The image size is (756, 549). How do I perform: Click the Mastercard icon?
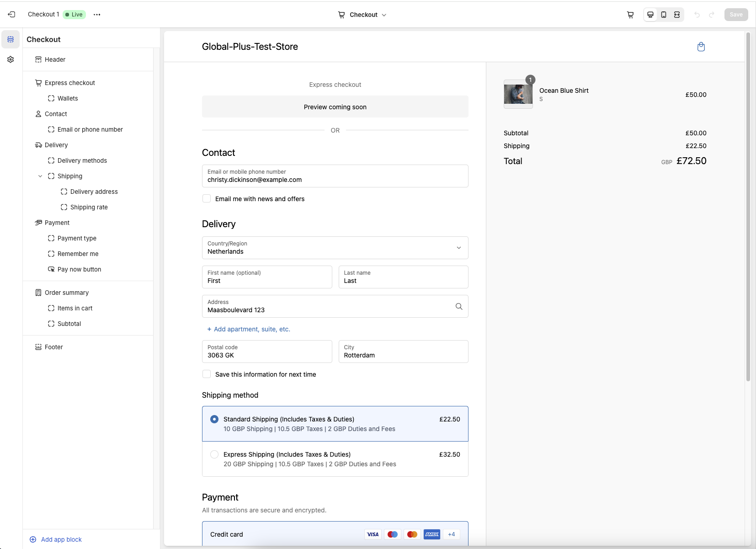click(x=412, y=534)
